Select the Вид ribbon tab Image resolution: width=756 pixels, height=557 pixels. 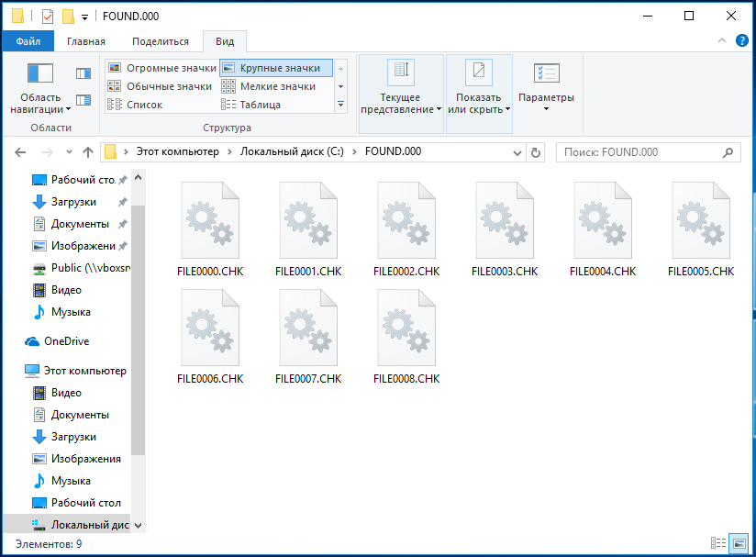(x=225, y=41)
